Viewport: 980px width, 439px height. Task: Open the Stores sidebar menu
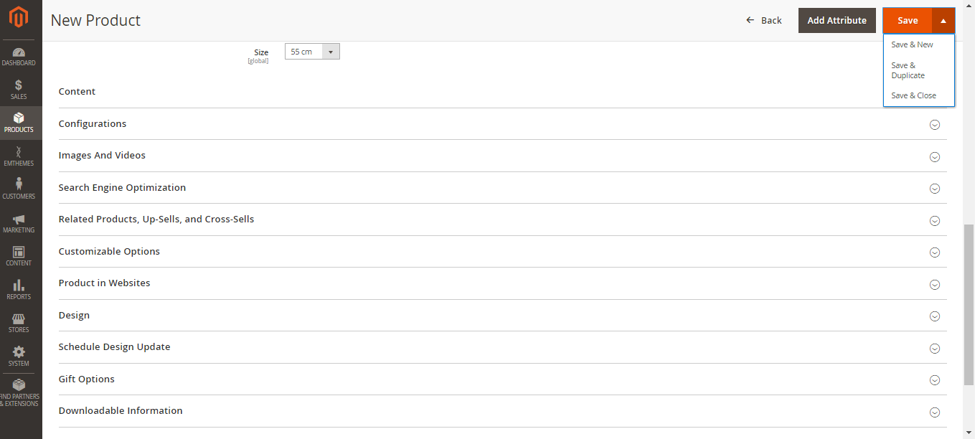pos(19,323)
